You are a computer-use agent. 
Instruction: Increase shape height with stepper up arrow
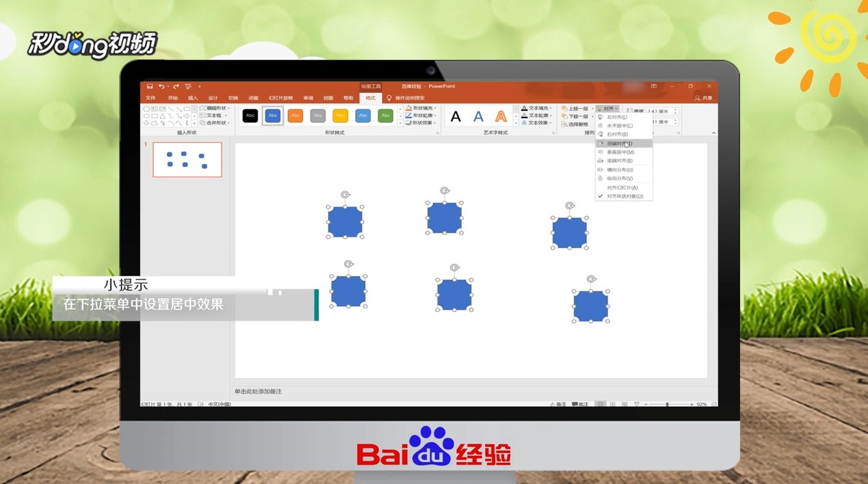(676, 109)
